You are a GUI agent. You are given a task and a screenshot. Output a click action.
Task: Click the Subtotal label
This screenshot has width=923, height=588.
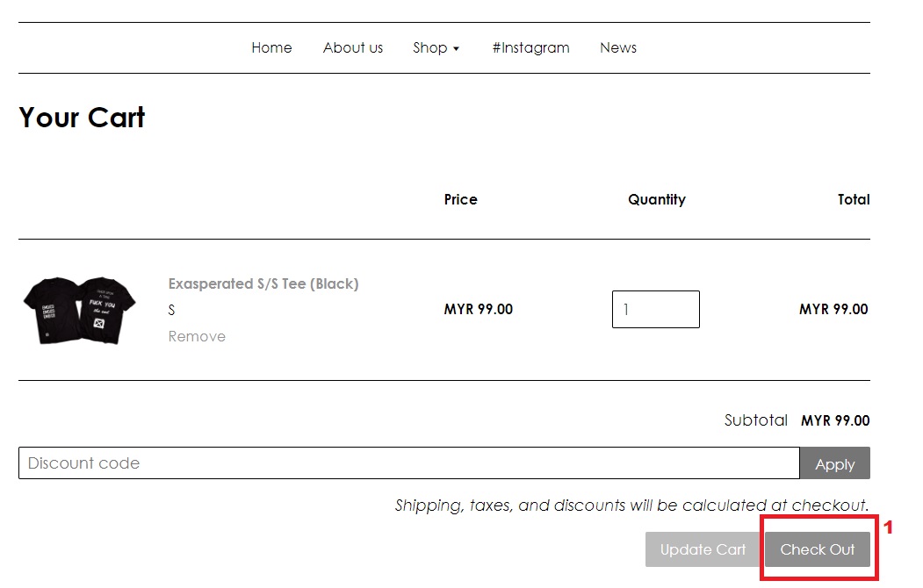(756, 420)
